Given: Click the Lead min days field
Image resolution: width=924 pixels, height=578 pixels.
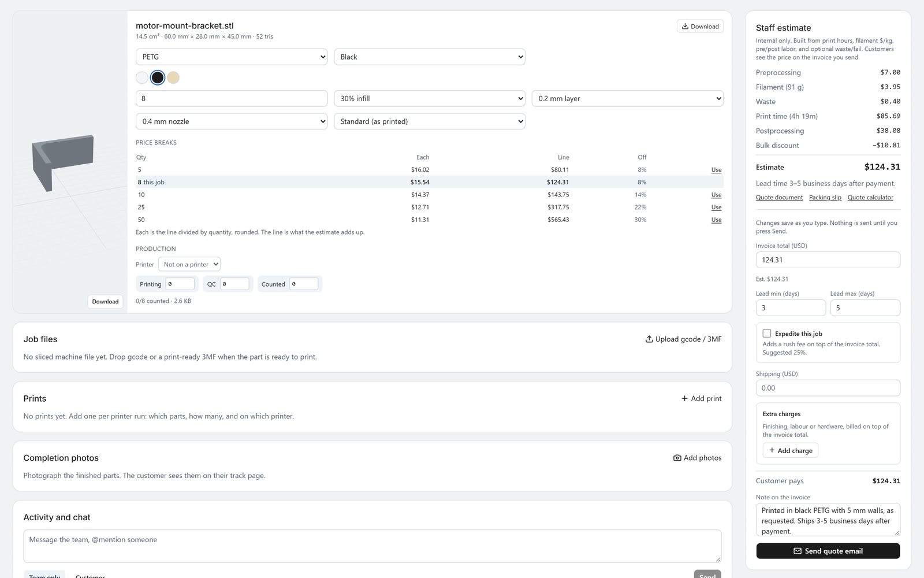Looking at the screenshot, I should tap(791, 308).
